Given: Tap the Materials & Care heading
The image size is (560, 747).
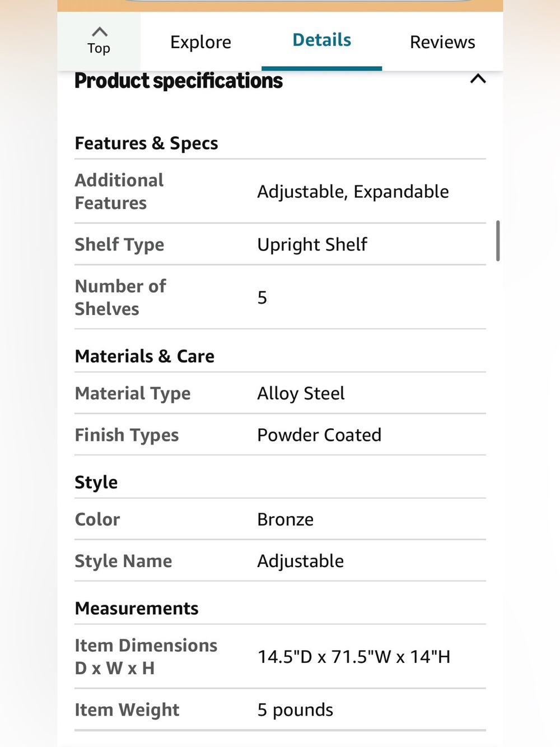Looking at the screenshot, I should point(144,356).
